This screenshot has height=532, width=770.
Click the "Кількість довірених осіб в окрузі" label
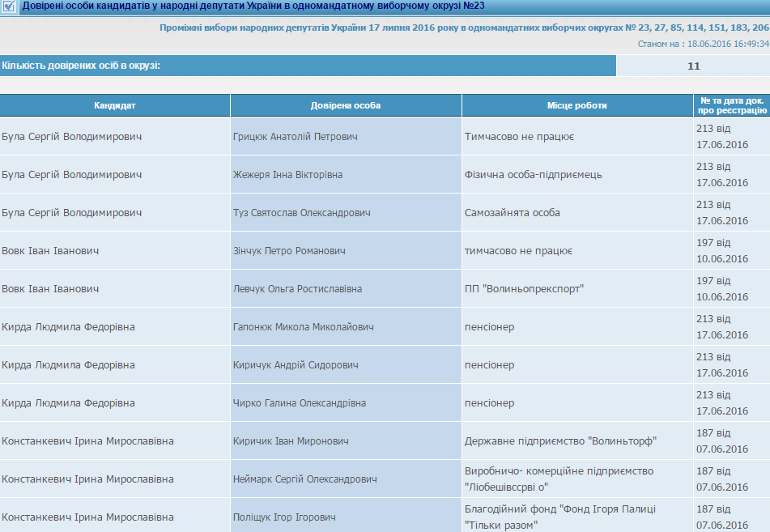click(81, 66)
